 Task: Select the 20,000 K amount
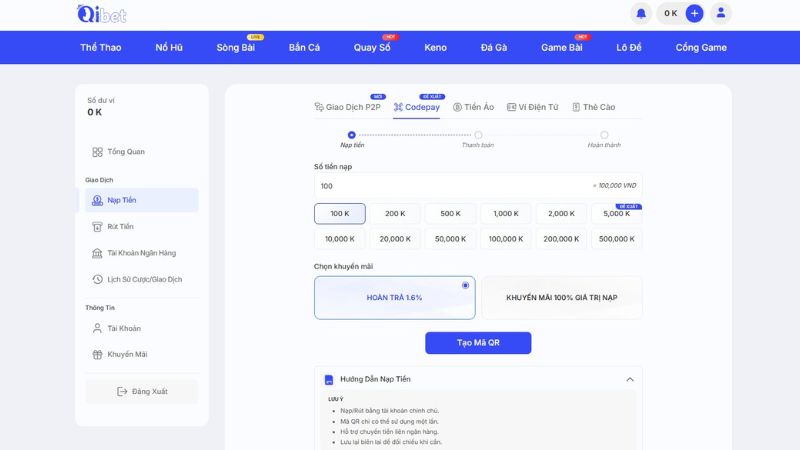pyautogui.click(x=395, y=239)
